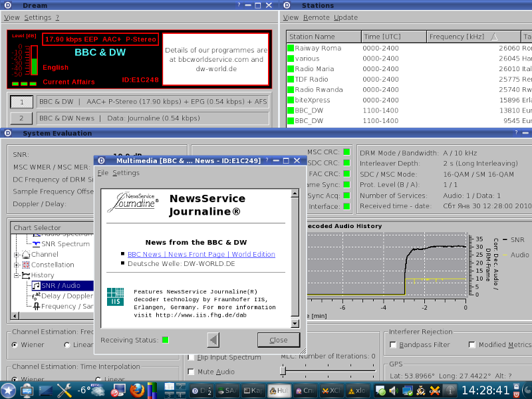Expand the Constellation tree node
Viewport: 532px width, 399px height.
tap(17, 265)
